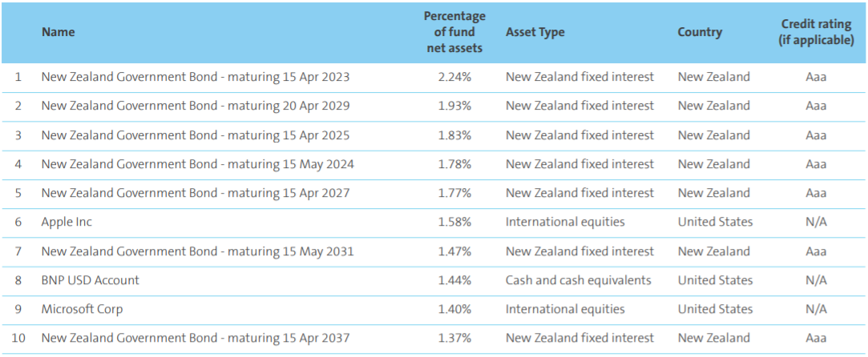868x357 pixels.
Task: Click the 1.58% value for Apple
Action: (x=454, y=222)
